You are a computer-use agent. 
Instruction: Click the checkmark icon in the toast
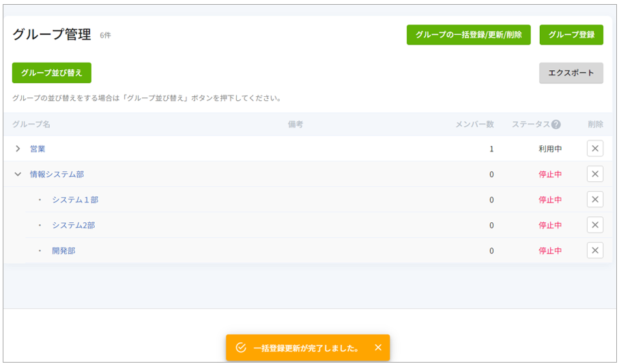(241, 348)
